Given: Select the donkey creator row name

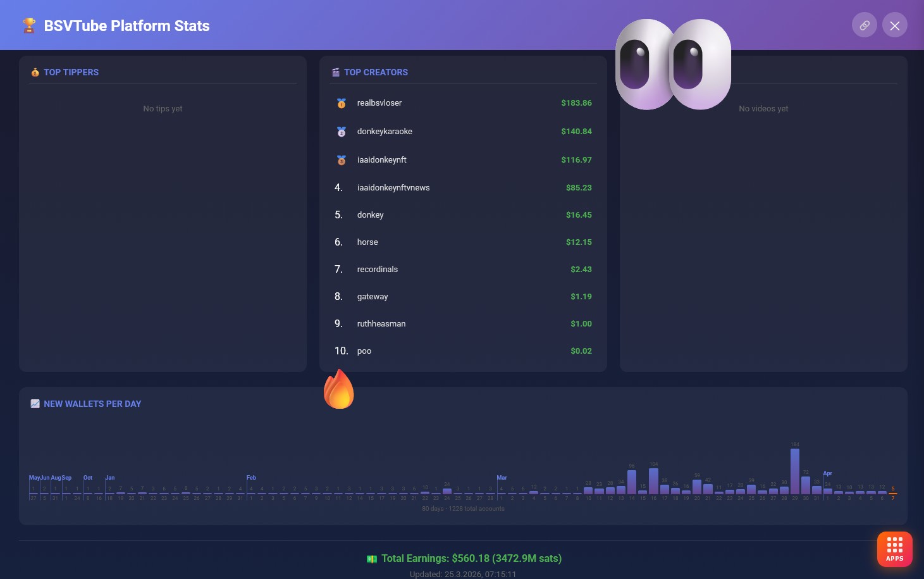Looking at the screenshot, I should [x=370, y=215].
